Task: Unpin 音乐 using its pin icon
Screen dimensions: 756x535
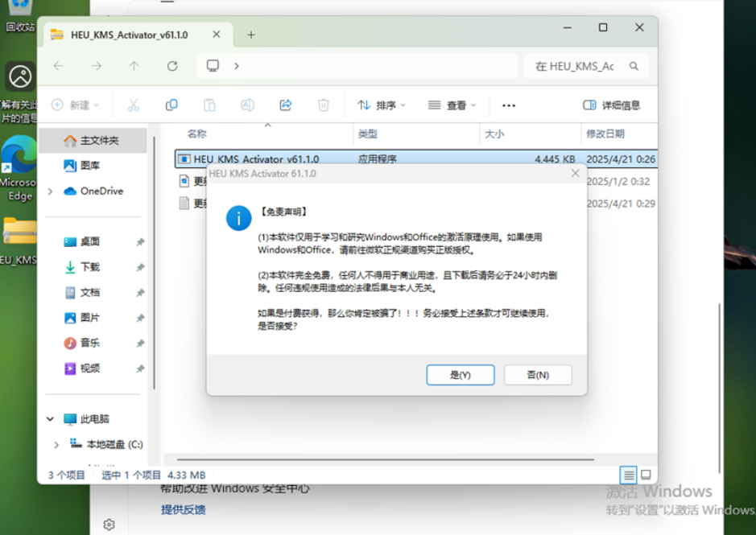Action: [140, 344]
